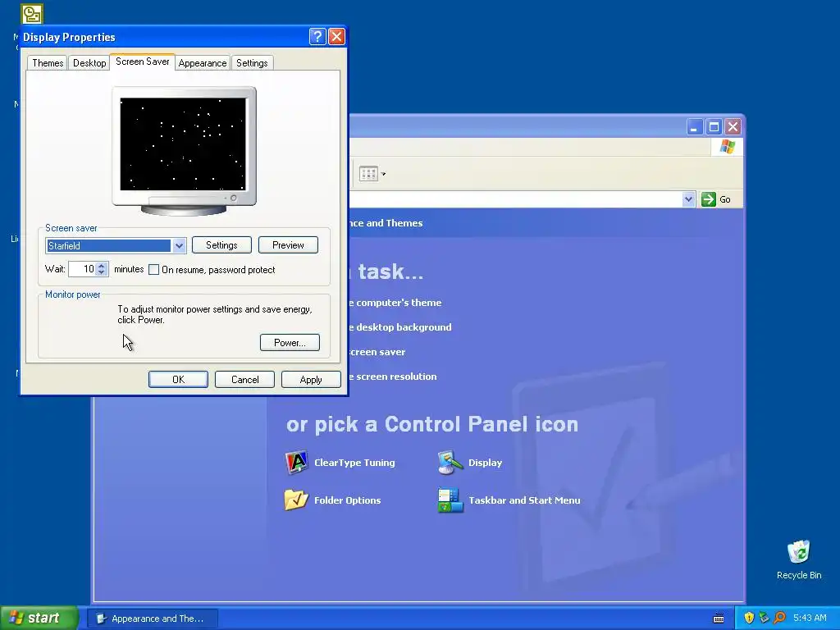The height and width of the screenshot is (630, 840).
Task: Switch to the Appearance tab
Action: 203,62
